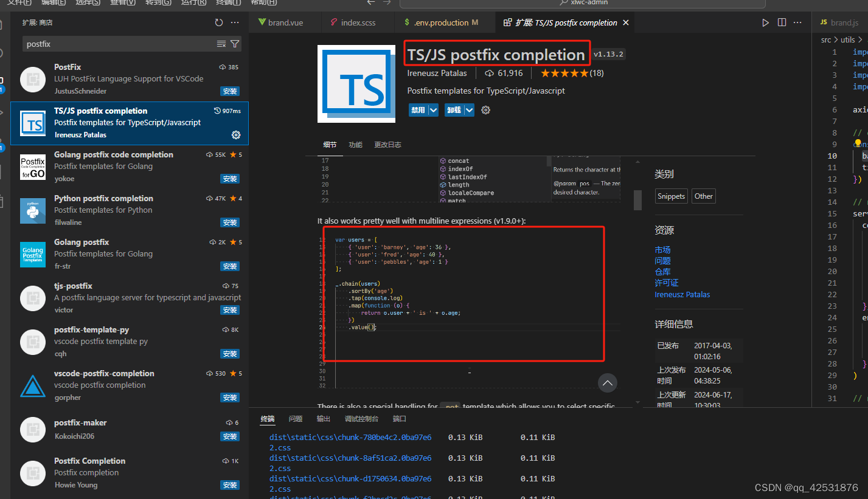
Task: Open the filter extensions funnel icon
Action: [x=235, y=43]
